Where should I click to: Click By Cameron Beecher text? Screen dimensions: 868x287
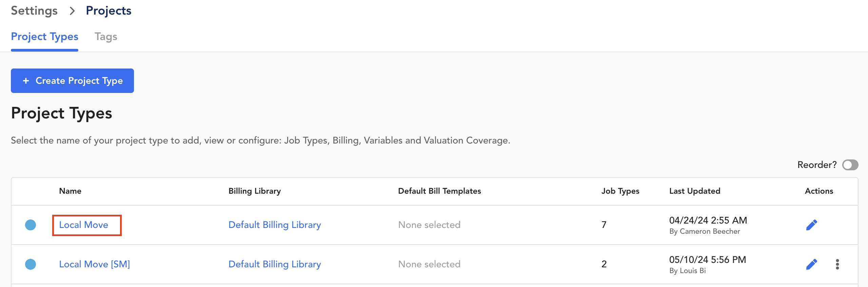705,231
